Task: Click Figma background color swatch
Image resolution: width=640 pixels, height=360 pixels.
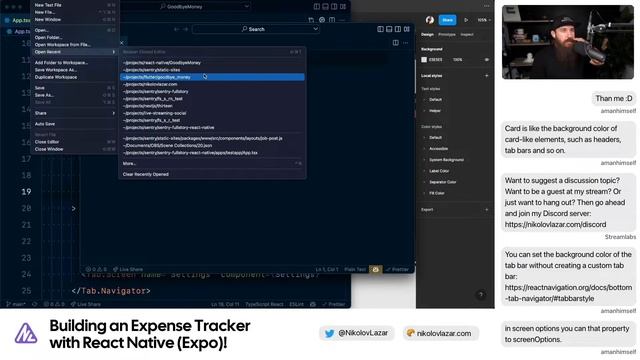Action: click(424, 60)
